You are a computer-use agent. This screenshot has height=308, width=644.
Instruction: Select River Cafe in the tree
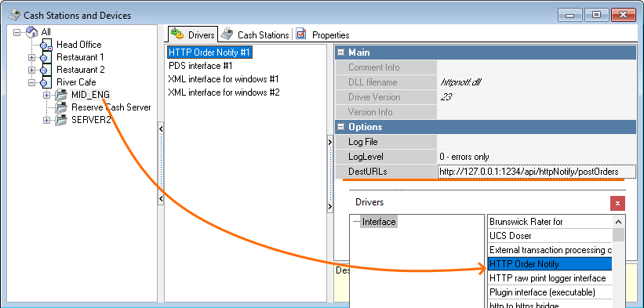pos(76,83)
